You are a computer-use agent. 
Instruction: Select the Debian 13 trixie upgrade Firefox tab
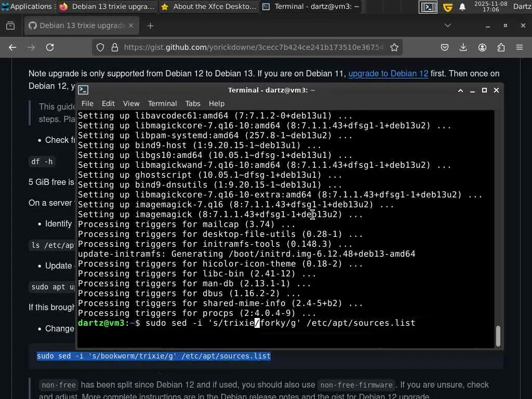82,25
